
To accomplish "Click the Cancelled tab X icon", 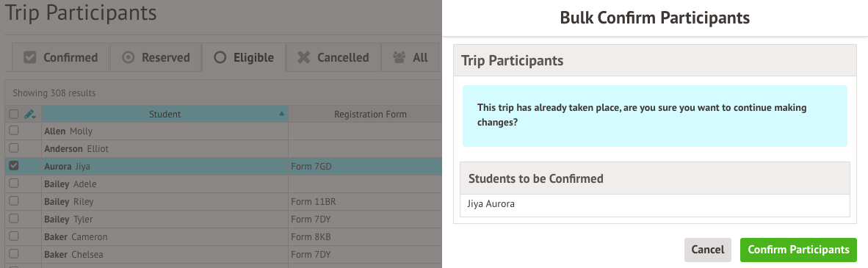I will coord(303,57).
